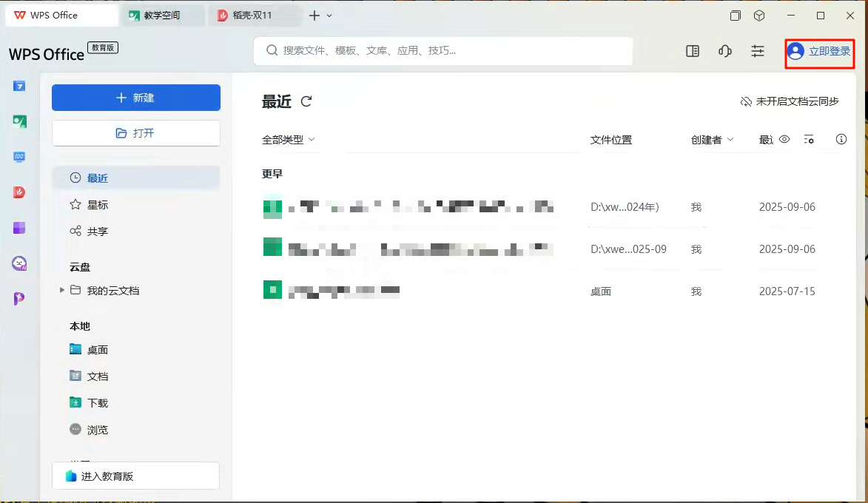Switch to the 稻壳-双11 tab

[252, 16]
